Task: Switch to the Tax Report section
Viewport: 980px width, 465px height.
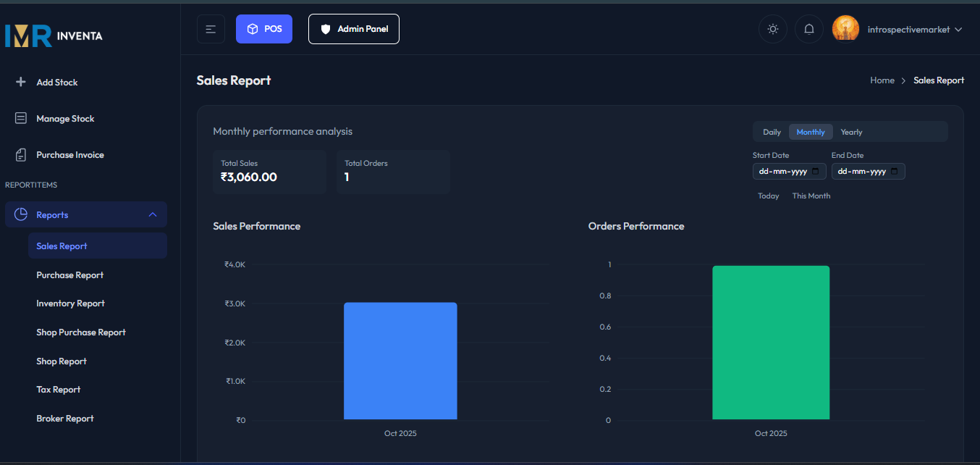Action: pos(58,389)
